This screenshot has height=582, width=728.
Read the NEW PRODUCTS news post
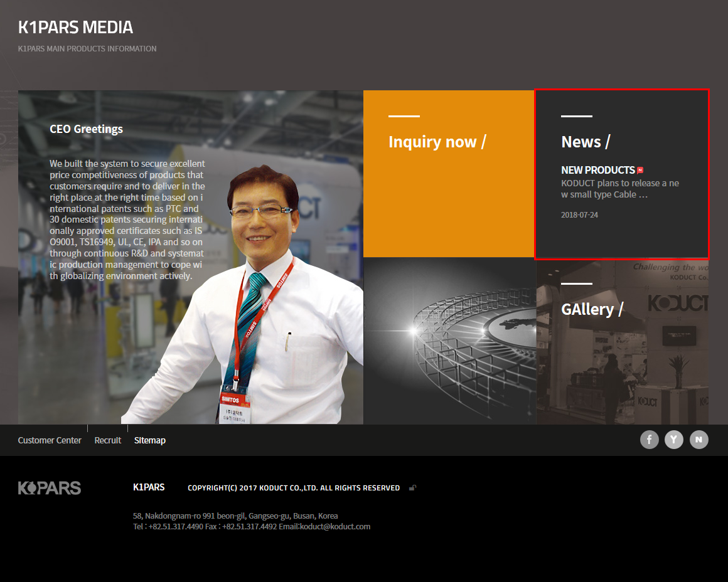[x=597, y=170]
